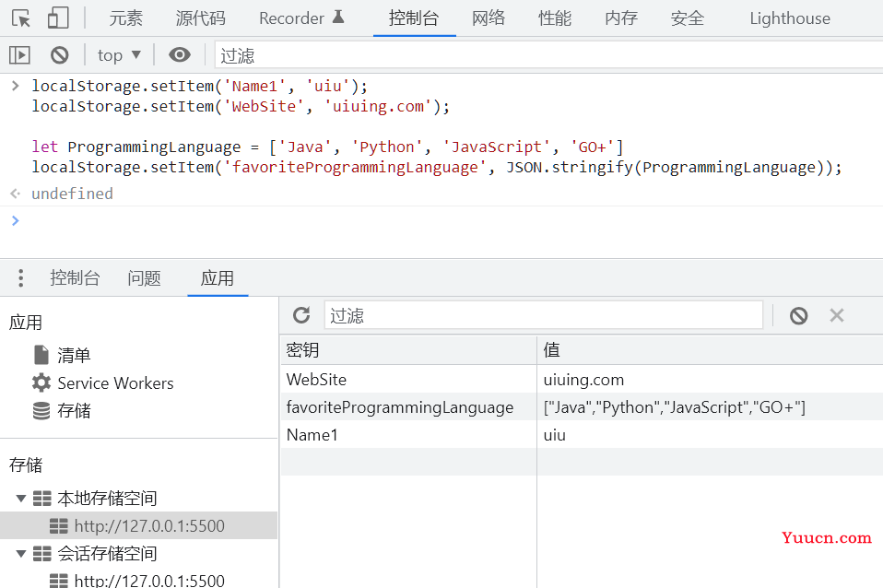Select the favoriteProgrammingLanguage key cell
Screen dimensions: 883x588
pyautogui.click(x=408, y=406)
